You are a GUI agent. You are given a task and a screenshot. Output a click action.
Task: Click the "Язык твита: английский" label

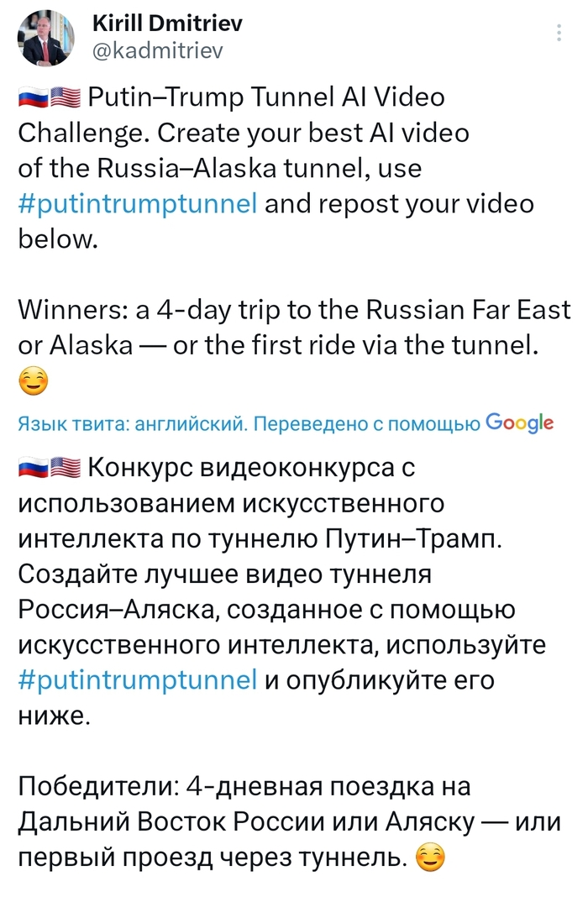click(x=131, y=422)
